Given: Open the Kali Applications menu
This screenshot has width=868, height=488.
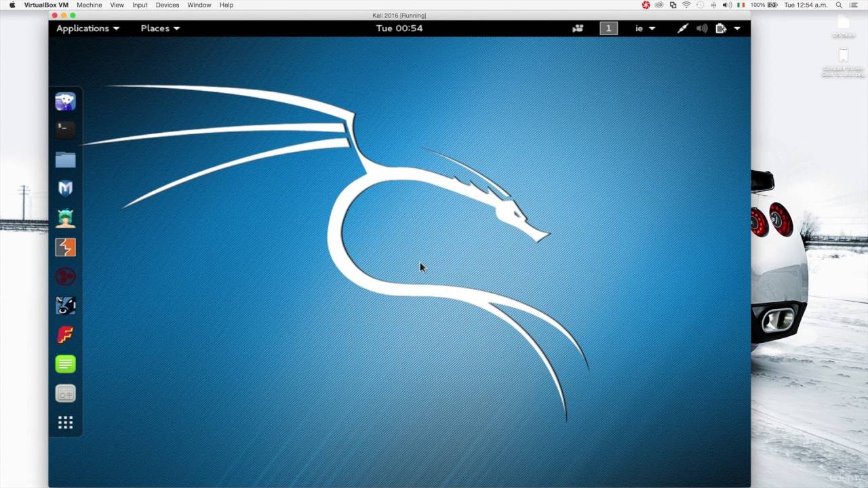Looking at the screenshot, I should point(87,28).
